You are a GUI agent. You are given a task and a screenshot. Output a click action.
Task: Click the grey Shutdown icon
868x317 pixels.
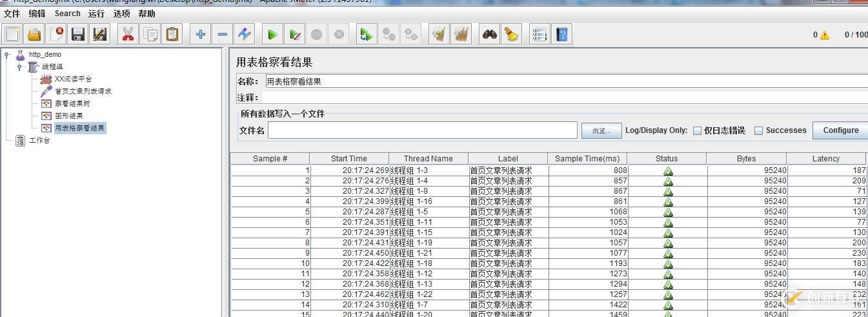point(338,34)
